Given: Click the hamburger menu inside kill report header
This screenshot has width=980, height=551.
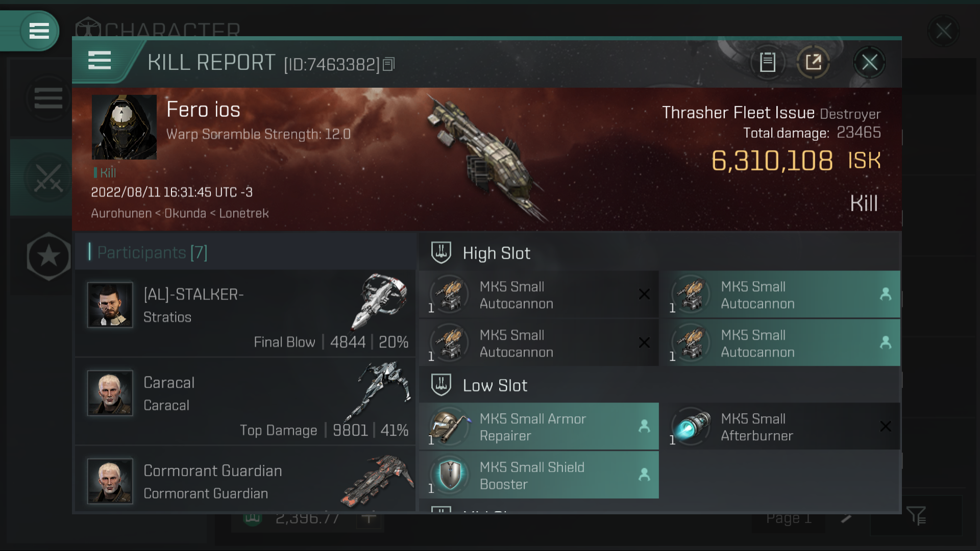Looking at the screenshot, I should (99, 62).
